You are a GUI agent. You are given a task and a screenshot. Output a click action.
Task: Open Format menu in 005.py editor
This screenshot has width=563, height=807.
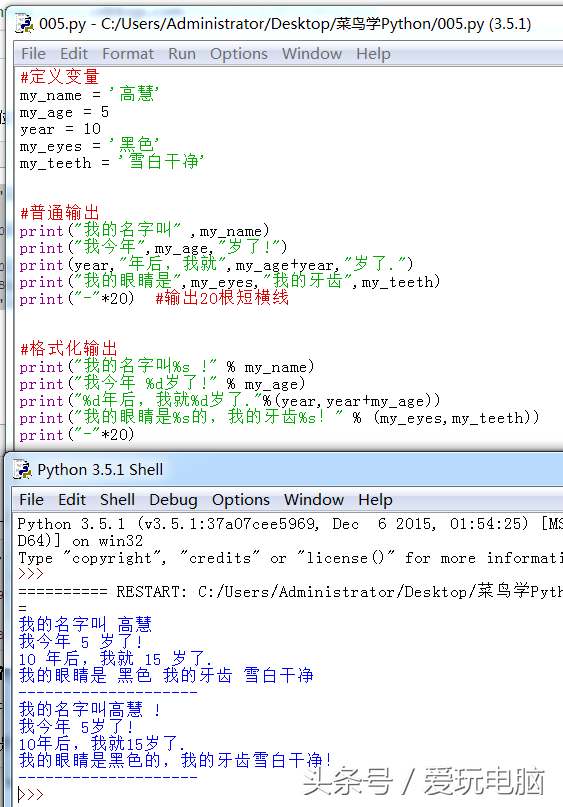128,54
